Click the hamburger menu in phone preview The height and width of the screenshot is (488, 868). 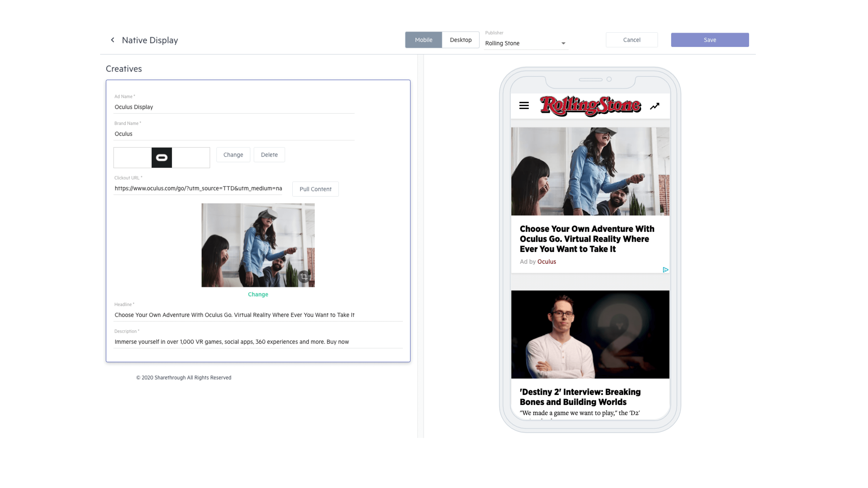click(524, 106)
